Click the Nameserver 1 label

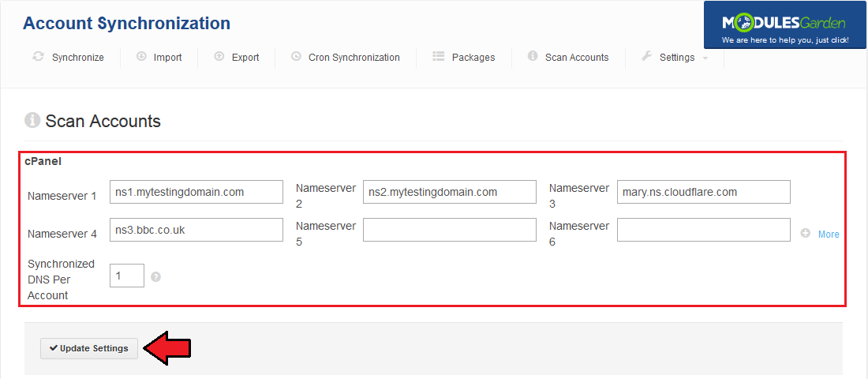62,196
